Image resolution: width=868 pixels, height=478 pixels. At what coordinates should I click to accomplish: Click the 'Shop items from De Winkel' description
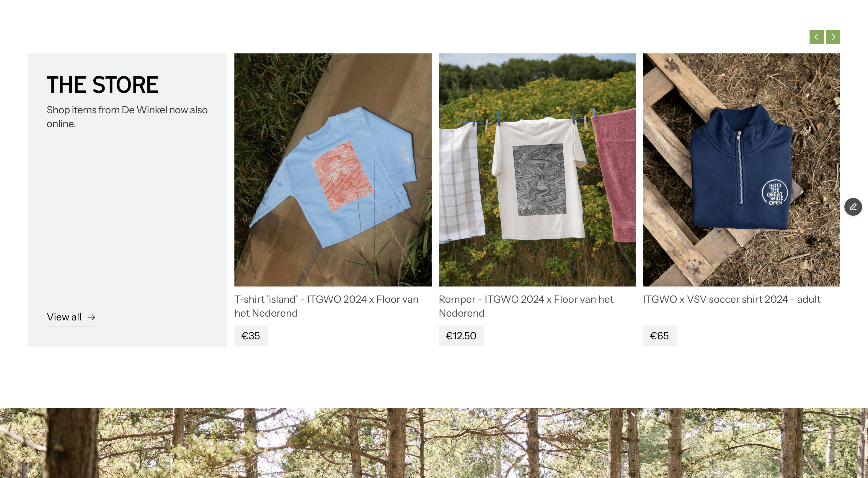pos(127,117)
